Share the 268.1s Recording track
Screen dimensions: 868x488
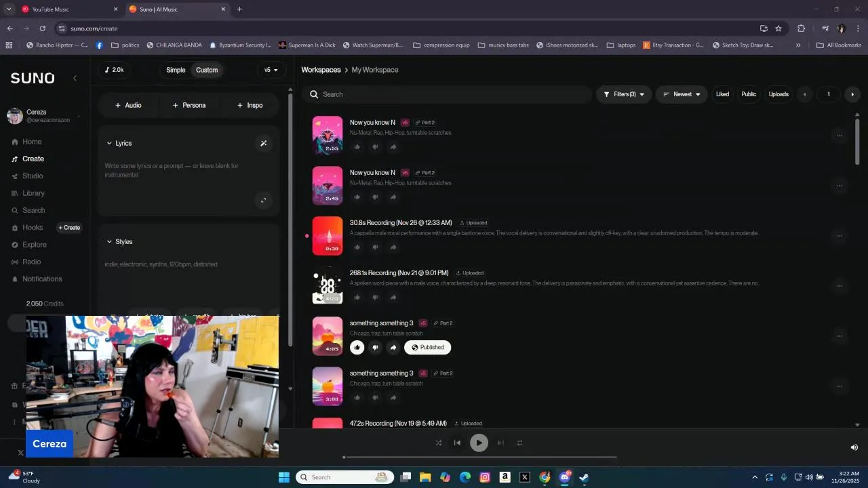point(393,298)
